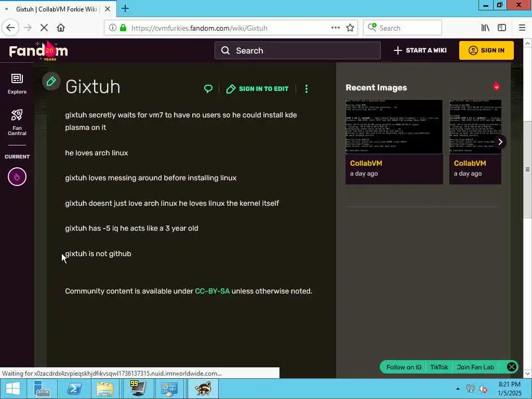Open a new browser tab
This screenshot has width=532, height=399.
(125, 8)
